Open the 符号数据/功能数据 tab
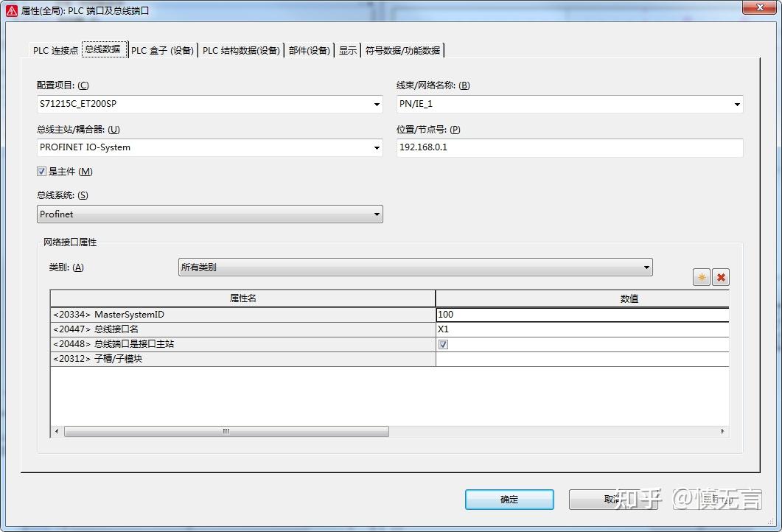Viewport: 782px width, 532px height. pos(402,50)
